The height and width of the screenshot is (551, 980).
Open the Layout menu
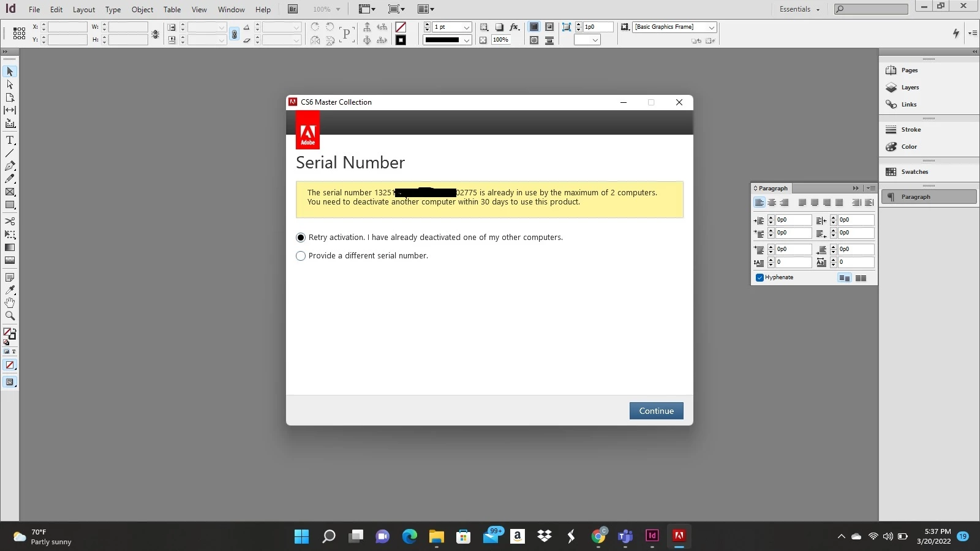(84, 9)
